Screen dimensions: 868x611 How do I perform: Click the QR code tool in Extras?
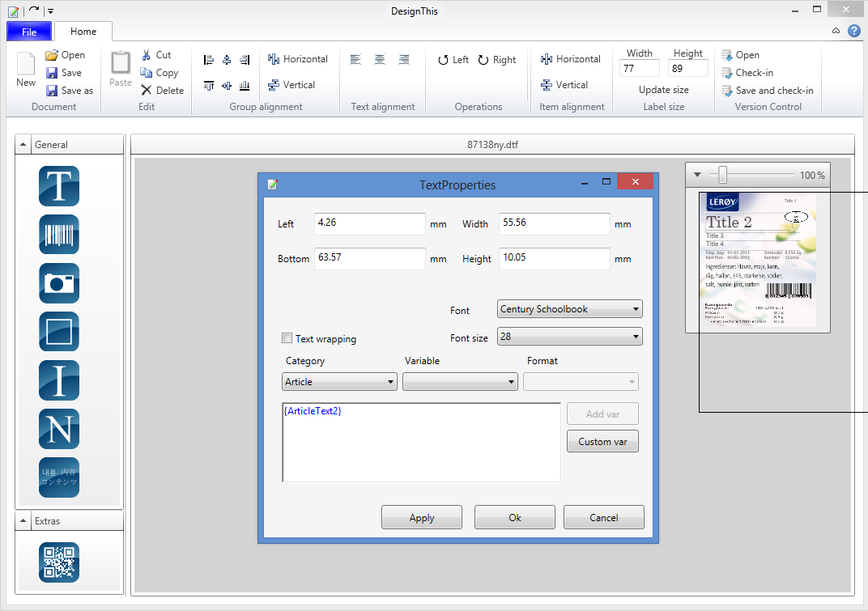(59, 562)
